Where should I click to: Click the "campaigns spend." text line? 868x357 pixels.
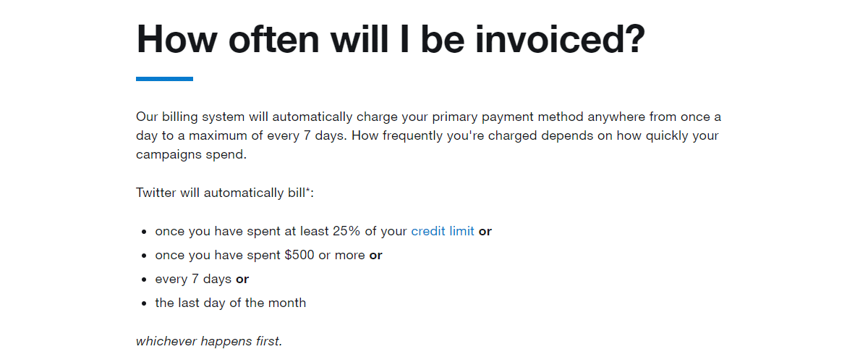point(191,155)
